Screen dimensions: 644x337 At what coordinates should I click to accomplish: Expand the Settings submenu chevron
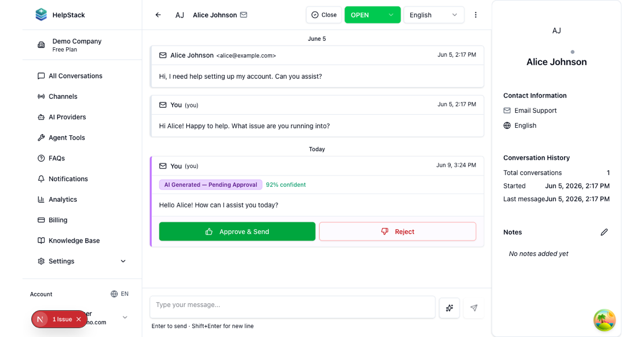click(123, 261)
